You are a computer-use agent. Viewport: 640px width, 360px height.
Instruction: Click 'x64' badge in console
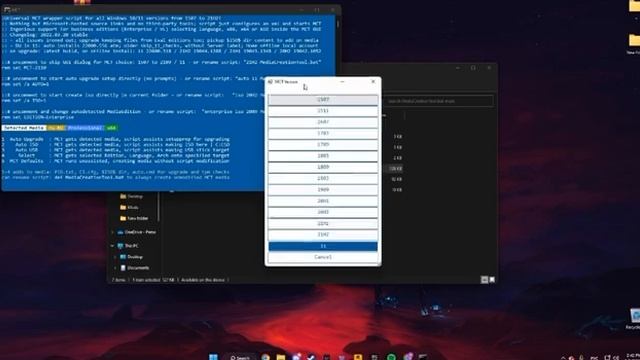tap(111, 128)
